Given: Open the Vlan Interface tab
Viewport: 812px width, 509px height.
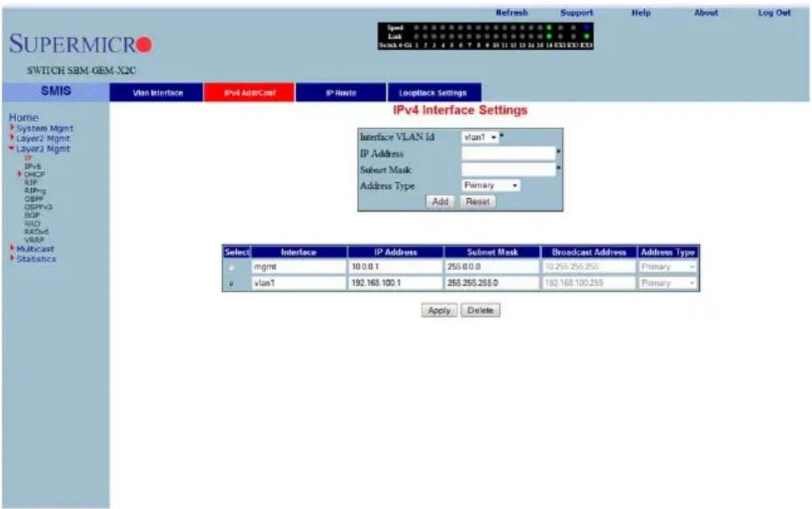Looking at the screenshot, I should (157, 92).
